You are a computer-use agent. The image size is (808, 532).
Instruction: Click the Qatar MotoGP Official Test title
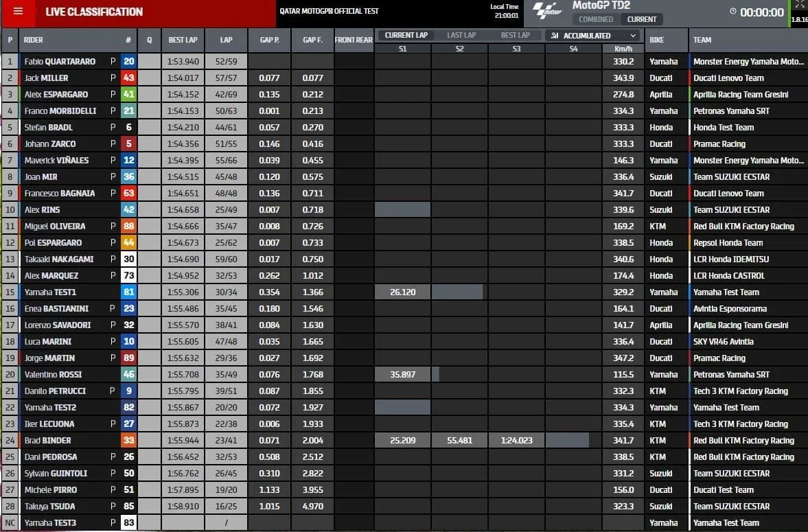pos(329,11)
